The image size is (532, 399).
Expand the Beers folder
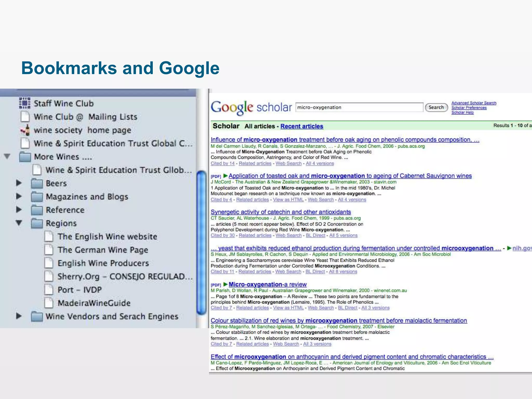pyautogui.click(x=19, y=183)
